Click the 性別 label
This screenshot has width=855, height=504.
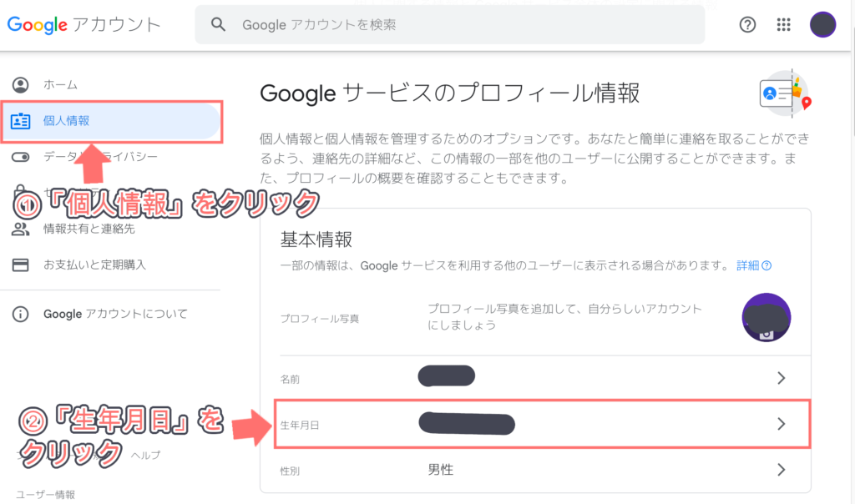tap(290, 471)
